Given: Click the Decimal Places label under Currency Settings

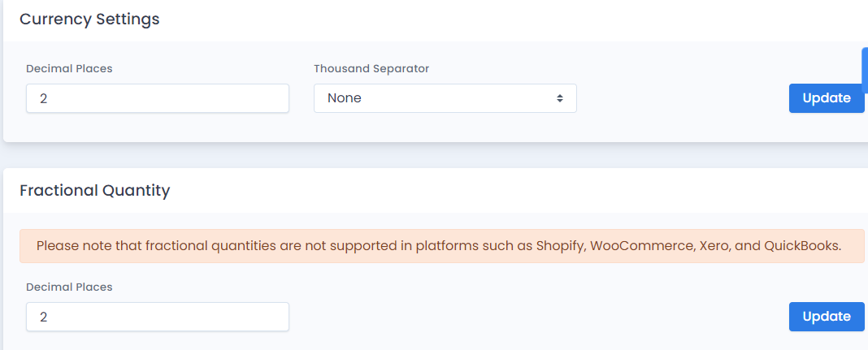Looking at the screenshot, I should click(x=69, y=68).
